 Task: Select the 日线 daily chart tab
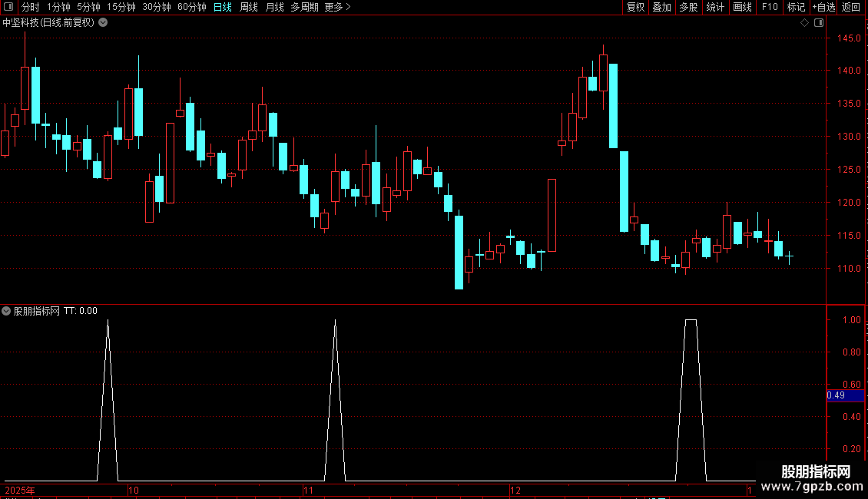(x=223, y=7)
